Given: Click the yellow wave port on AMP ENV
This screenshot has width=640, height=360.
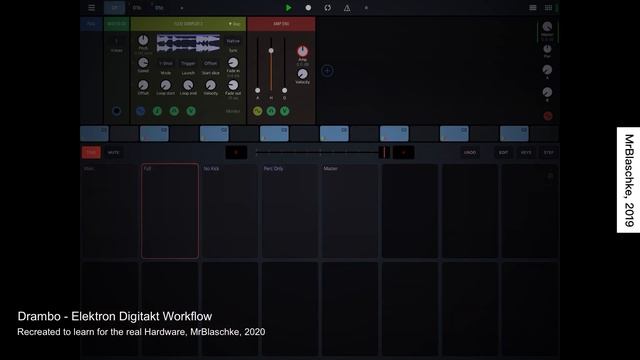Looking at the screenshot, I should coord(258,111).
